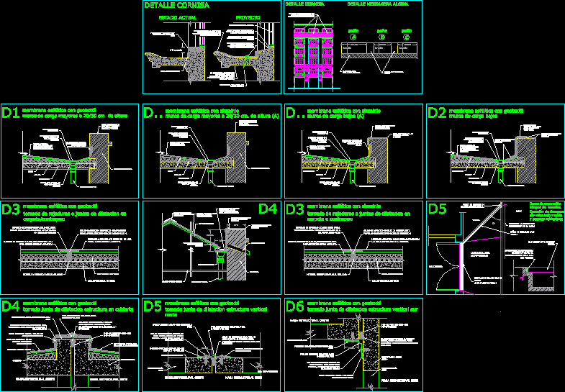
Task: Select the D5 label on window section detail
Action: (437, 209)
